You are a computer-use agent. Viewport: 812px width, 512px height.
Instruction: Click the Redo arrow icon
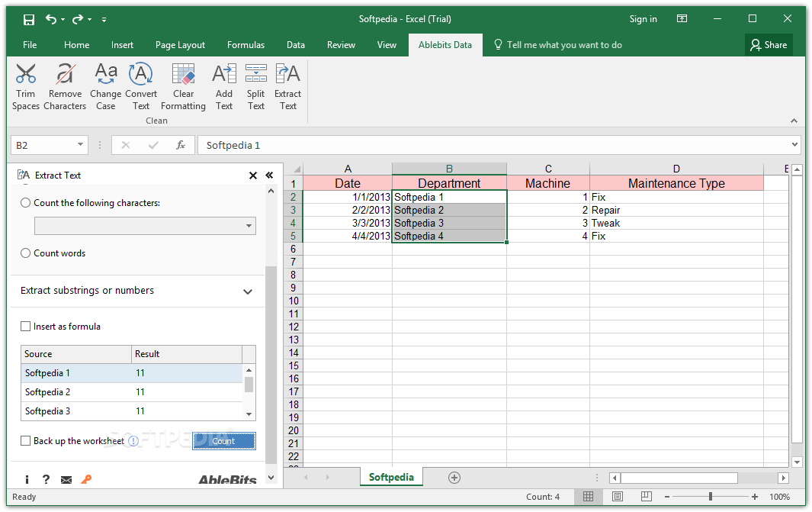pos(78,19)
